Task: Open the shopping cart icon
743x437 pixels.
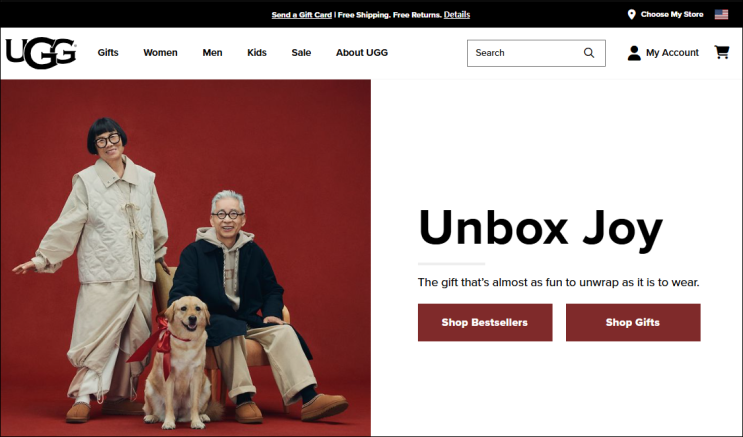Action: point(722,52)
